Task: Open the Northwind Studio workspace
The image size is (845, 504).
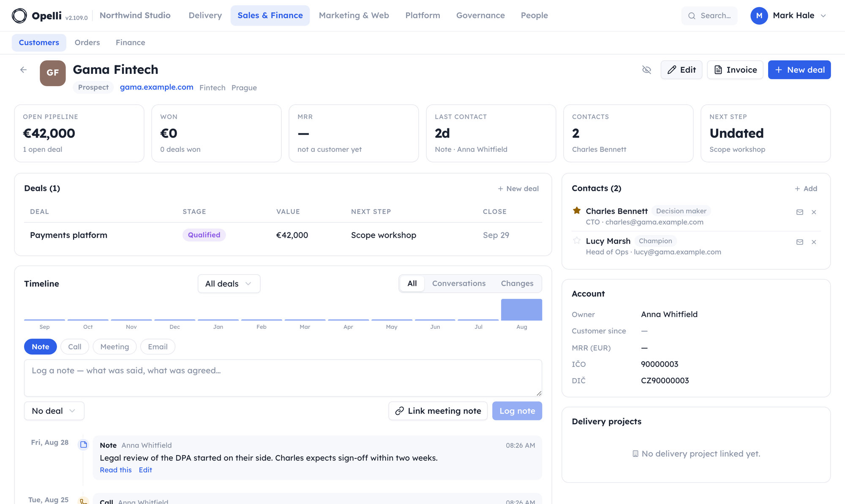Action: click(x=135, y=16)
